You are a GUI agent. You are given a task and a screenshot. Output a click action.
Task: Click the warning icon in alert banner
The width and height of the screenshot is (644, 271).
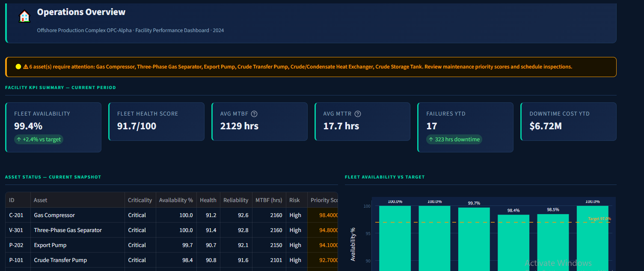(26, 67)
